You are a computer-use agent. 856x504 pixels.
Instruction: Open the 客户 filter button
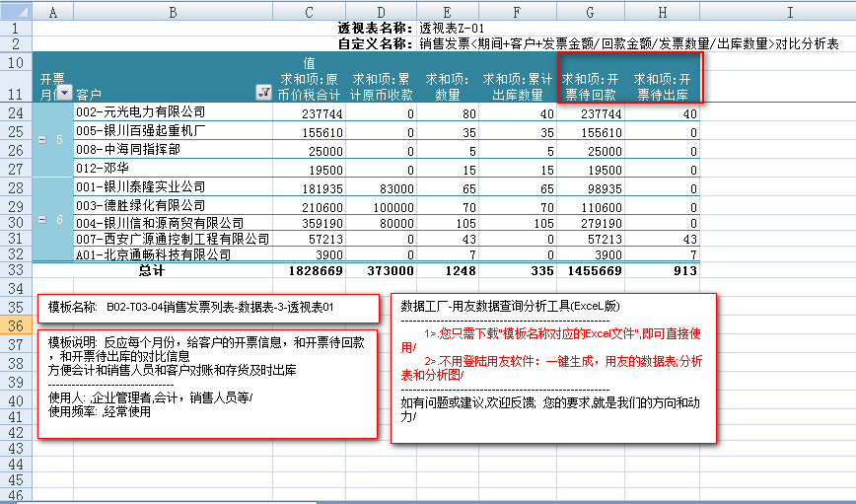pyautogui.click(x=263, y=94)
